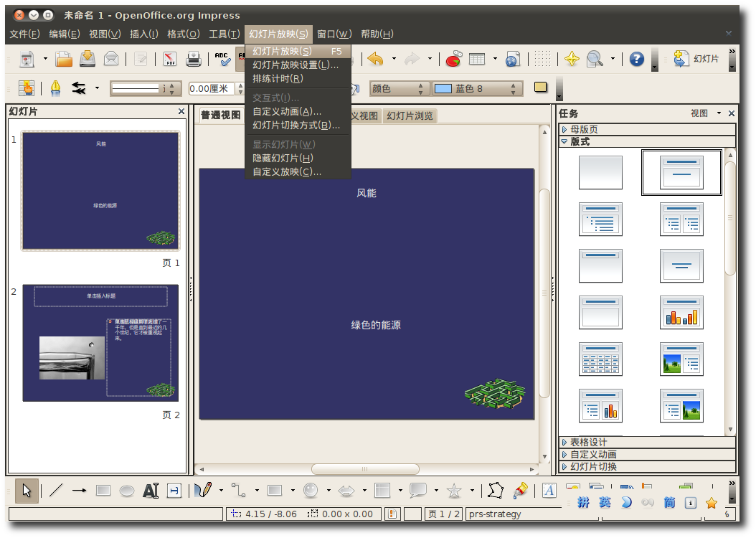Viewport: 756px width, 538px height.
Task: Choose 排练计时(R) menu entry
Action: (298, 79)
